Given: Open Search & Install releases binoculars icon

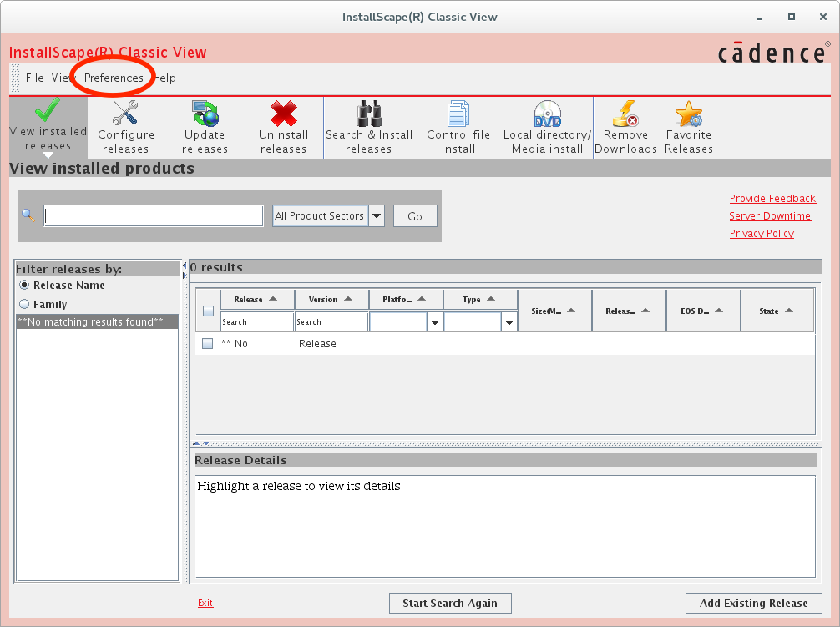Looking at the screenshot, I should 368,113.
